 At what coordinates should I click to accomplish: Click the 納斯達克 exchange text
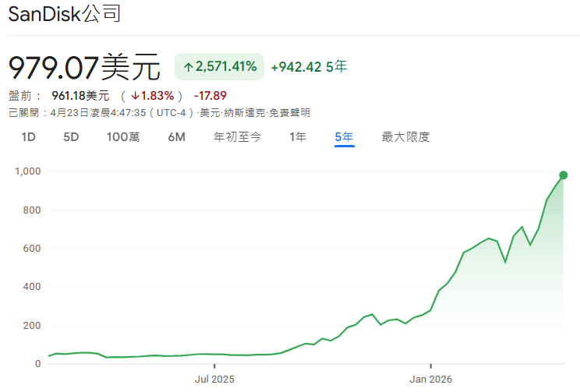coord(244,113)
